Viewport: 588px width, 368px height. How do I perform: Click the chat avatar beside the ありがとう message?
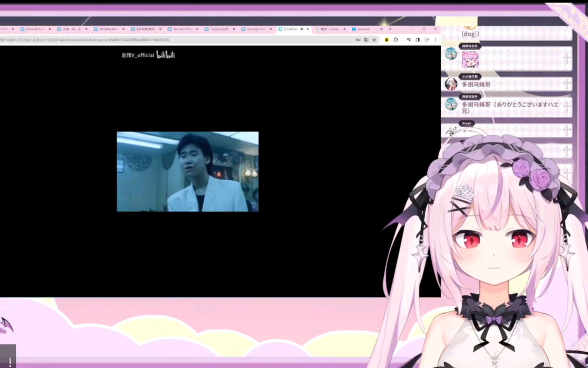click(x=451, y=104)
